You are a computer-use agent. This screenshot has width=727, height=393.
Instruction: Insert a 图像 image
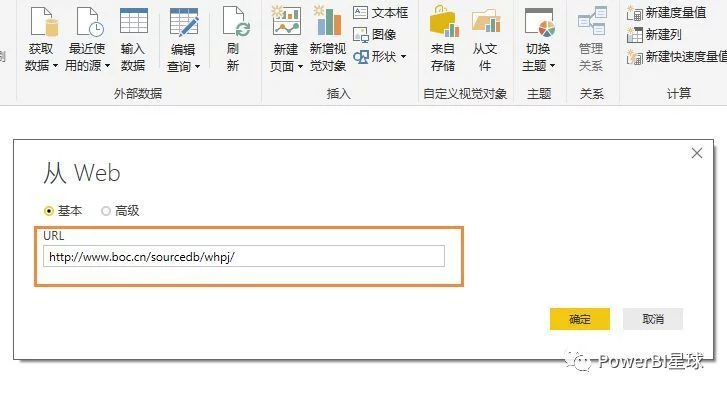tap(375, 34)
